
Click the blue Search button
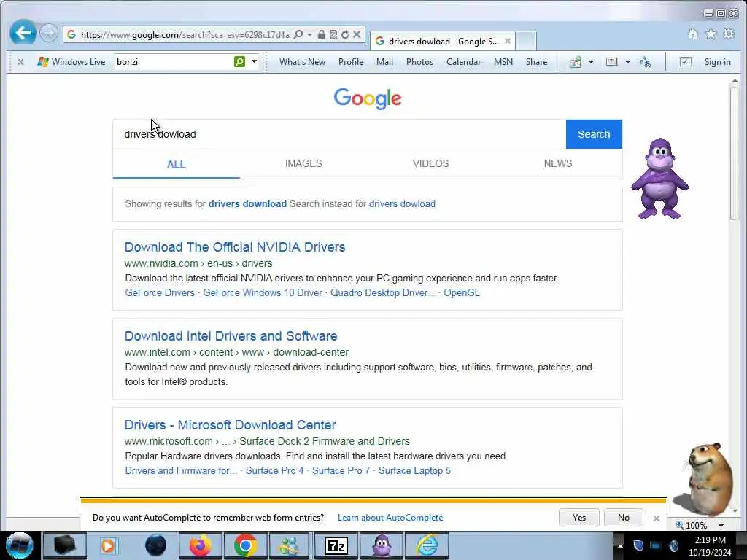tap(594, 134)
